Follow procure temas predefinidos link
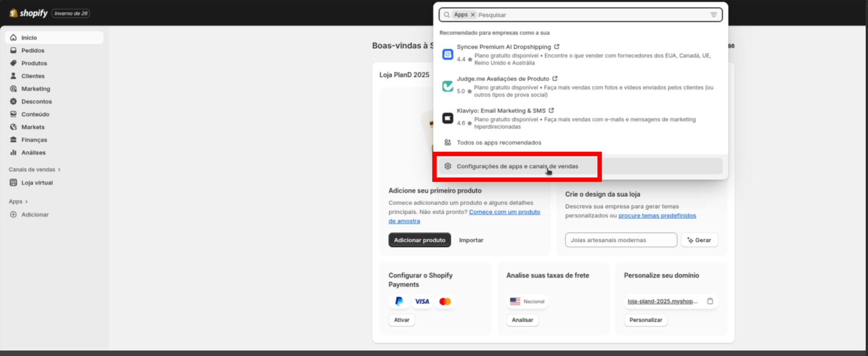868x356 pixels. coord(657,216)
